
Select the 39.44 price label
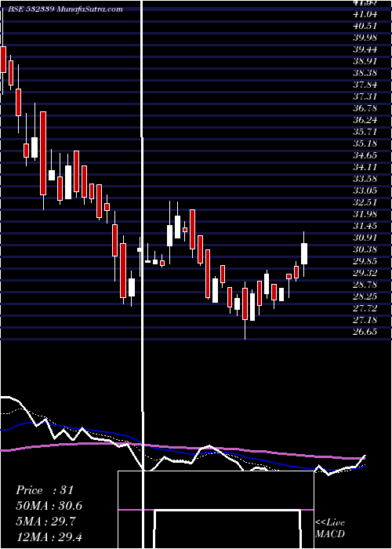click(365, 49)
